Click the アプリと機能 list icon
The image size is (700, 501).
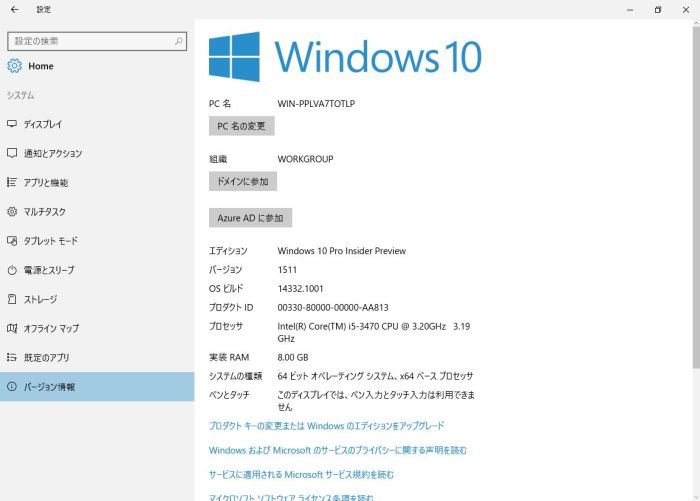12,182
